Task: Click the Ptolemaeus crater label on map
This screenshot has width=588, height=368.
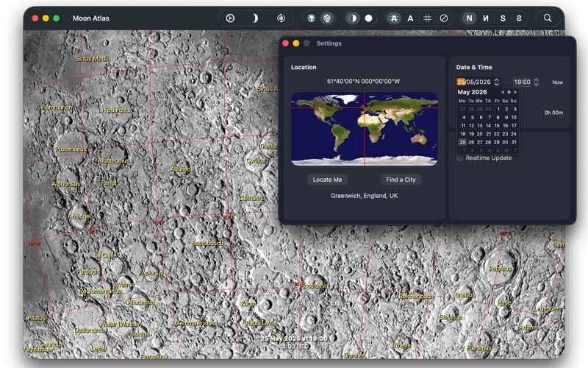Action: tap(71, 149)
